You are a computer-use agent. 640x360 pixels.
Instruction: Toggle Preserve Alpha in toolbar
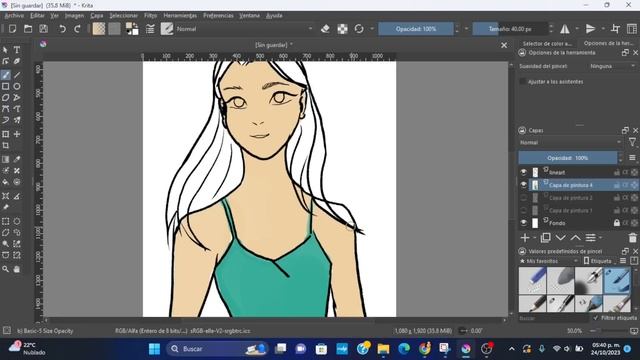coord(342,29)
